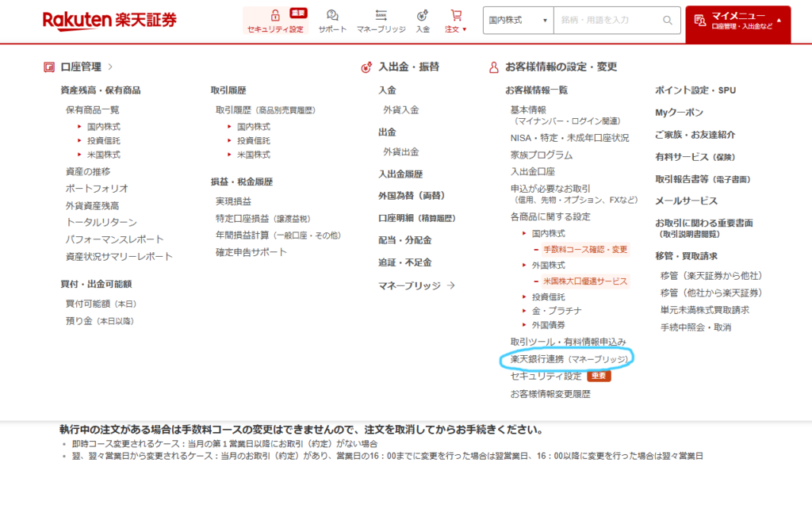Open 楽天銀行連携 (マネーブリッジ) link
Image resolution: width=812 pixels, height=509 pixels.
click(569, 359)
